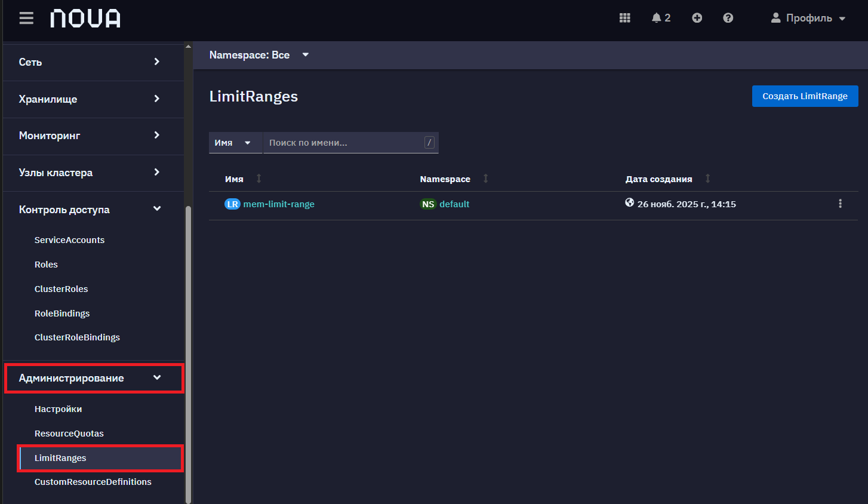Screen dimensions: 868x504
Task: Open the Имя filter type dropdown
Action: [235, 143]
